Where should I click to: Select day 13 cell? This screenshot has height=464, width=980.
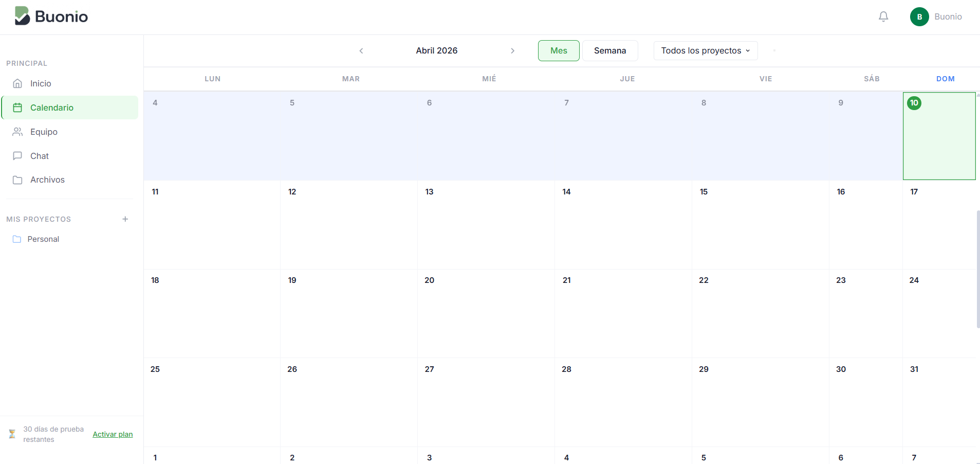486,225
